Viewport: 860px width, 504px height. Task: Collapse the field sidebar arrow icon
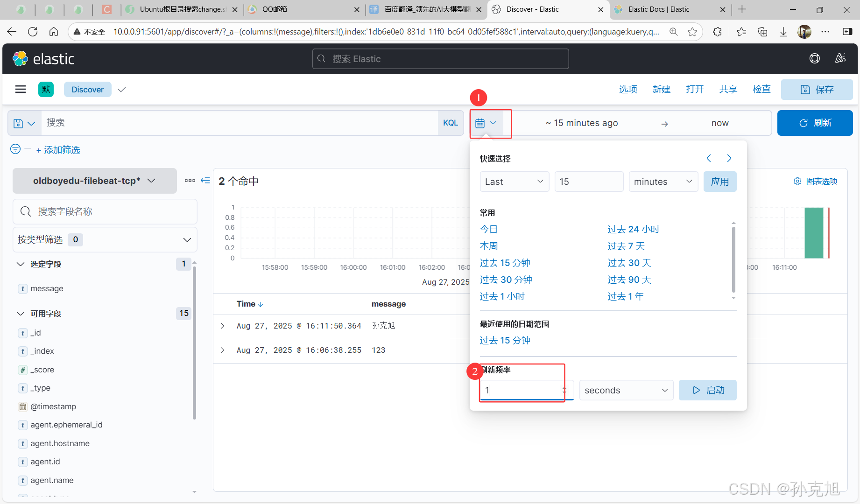tap(205, 180)
